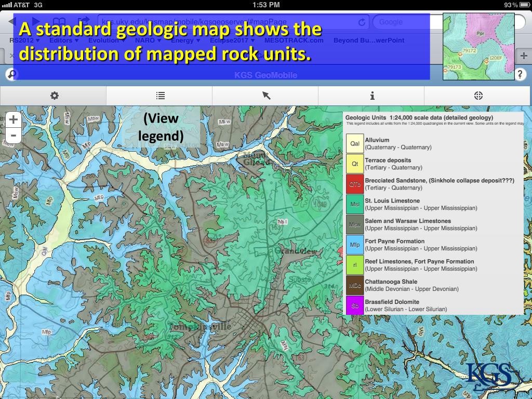Open the Eclipse2017 bookmark folder

232,41
